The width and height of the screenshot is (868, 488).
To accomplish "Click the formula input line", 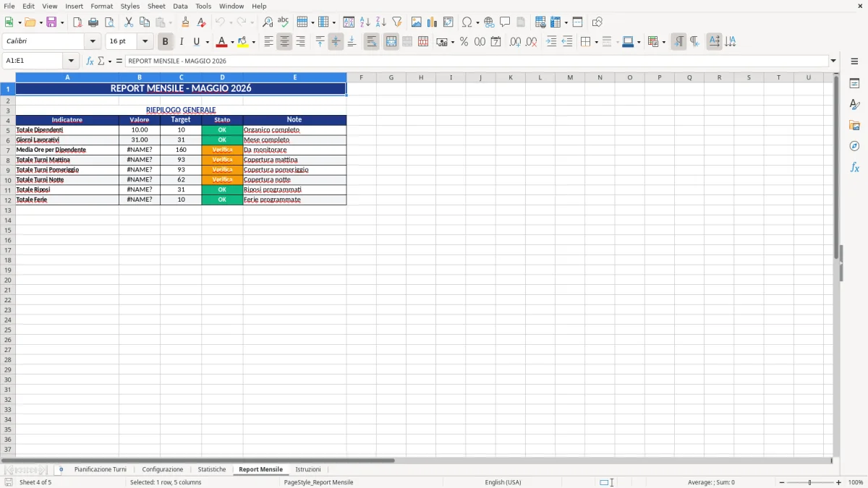I will (477, 61).
